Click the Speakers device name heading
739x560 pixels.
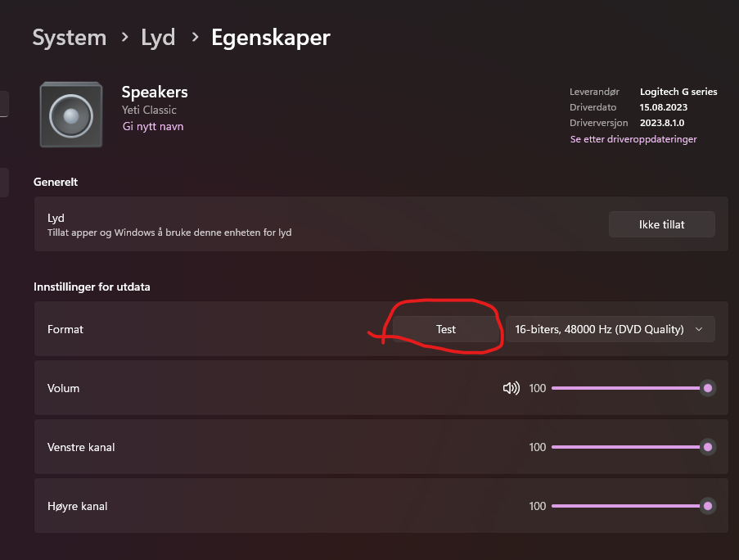[155, 92]
